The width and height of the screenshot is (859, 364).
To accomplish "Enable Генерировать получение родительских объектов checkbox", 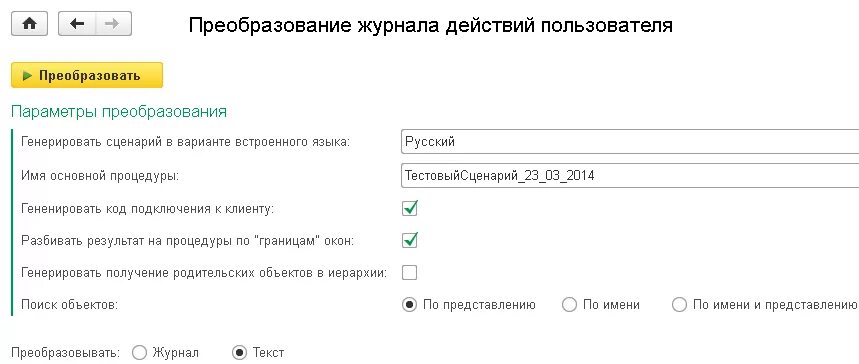I will tap(409, 272).
